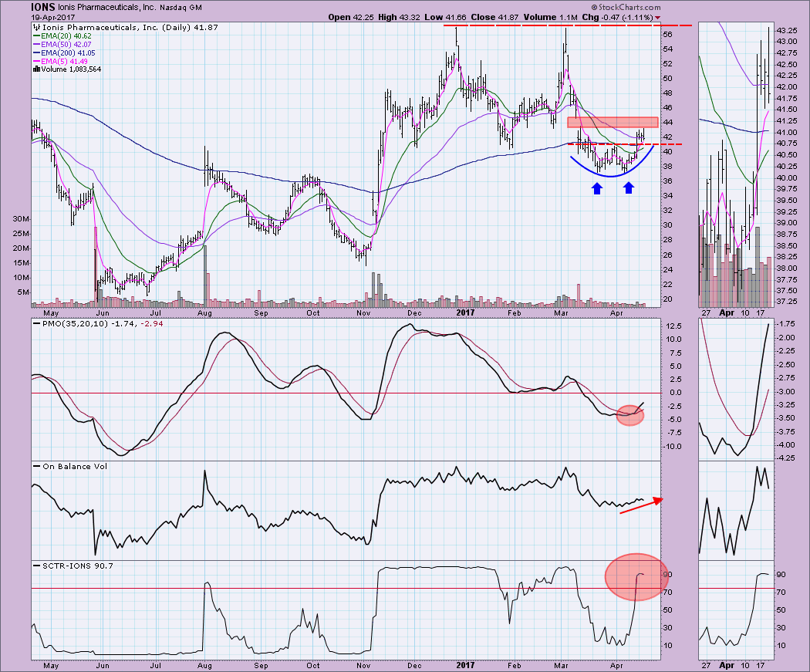The image size is (810, 672).
Task: Click the 'PMO(35,20,10) -1.74, -2.94' indicator label
Action: (x=103, y=323)
